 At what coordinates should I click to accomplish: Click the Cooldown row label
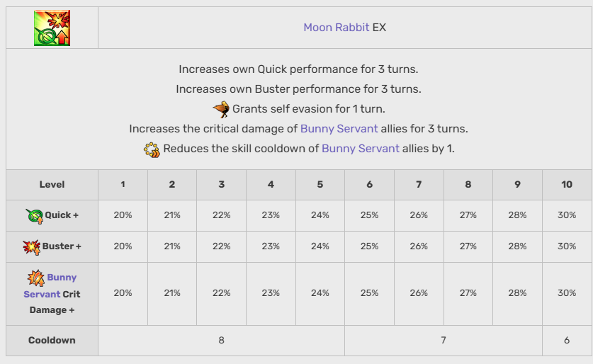point(52,341)
